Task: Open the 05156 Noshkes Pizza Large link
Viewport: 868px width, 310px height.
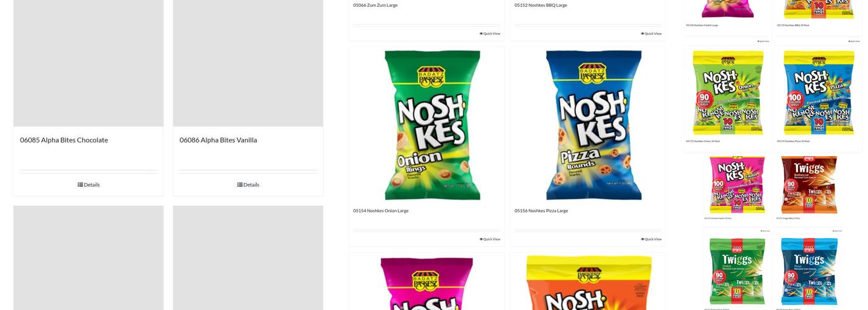Action: click(541, 211)
